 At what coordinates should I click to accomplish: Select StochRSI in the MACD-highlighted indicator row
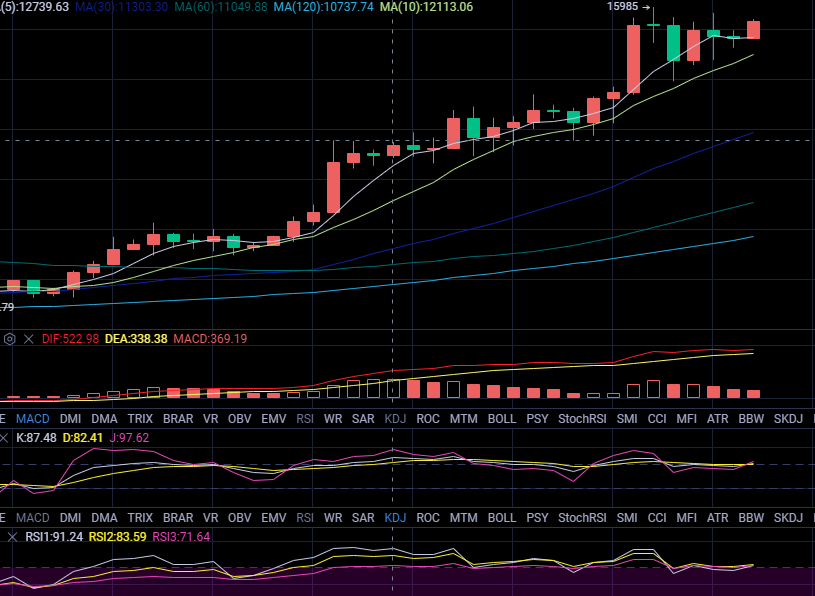tap(582, 419)
